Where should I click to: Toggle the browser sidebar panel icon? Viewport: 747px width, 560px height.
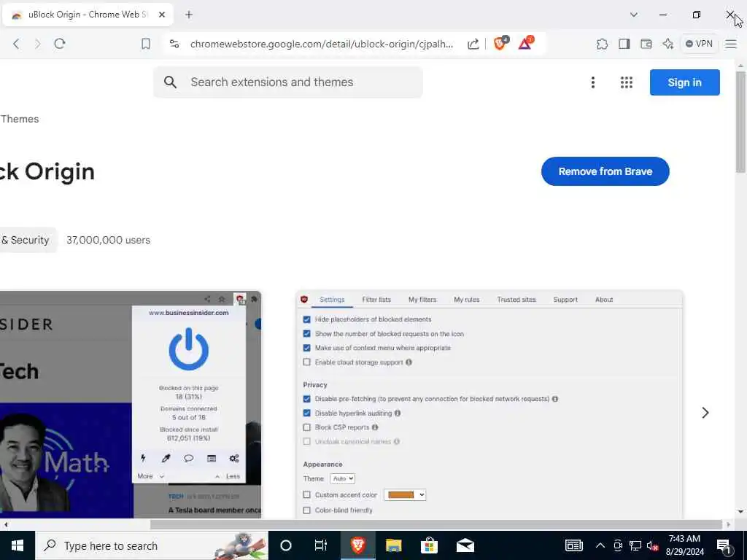point(624,44)
